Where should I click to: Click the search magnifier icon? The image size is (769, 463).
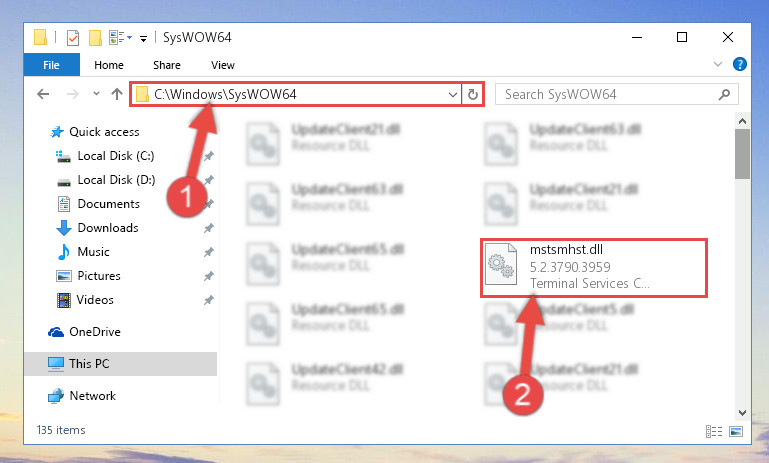pyautogui.click(x=724, y=94)
